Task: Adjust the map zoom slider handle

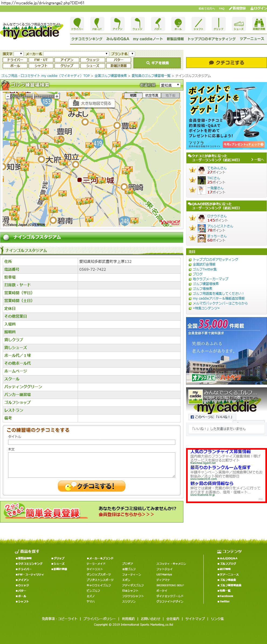Action: 33,96
